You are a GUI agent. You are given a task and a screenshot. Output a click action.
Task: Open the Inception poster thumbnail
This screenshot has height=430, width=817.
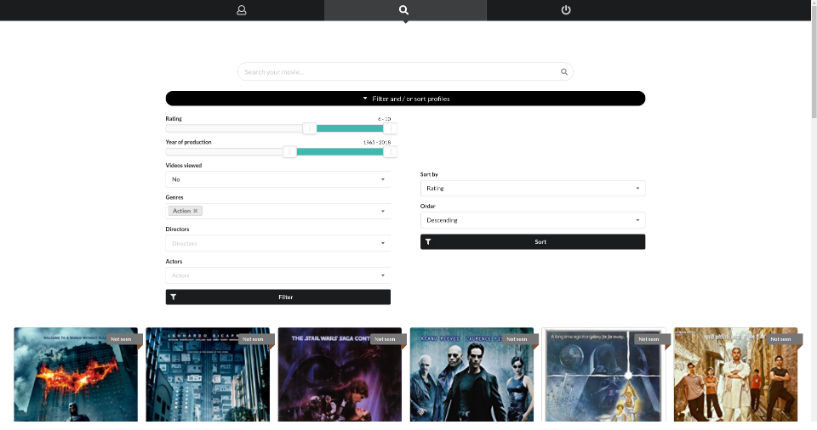pyautogui.click(x=208, y=374)
